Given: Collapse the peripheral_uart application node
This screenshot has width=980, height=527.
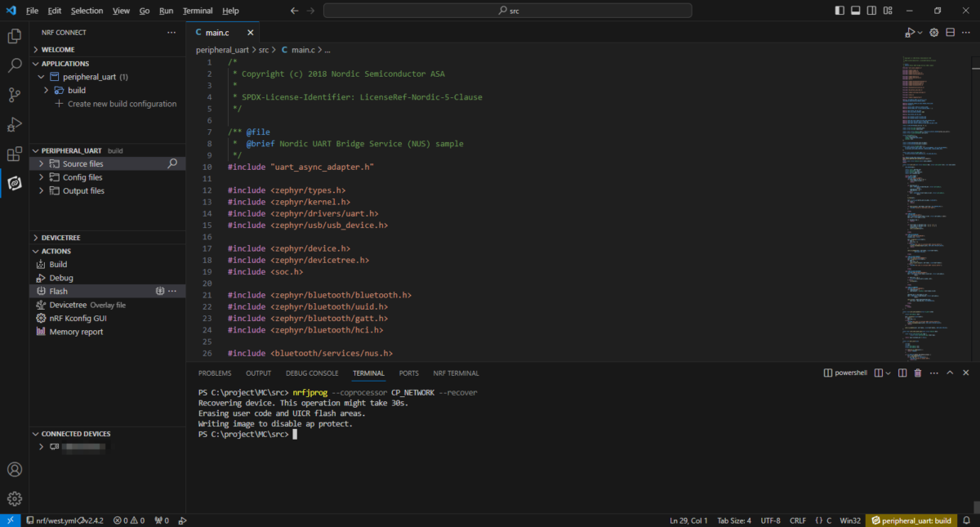Looking at the screenshot, I should click(42, 77).
